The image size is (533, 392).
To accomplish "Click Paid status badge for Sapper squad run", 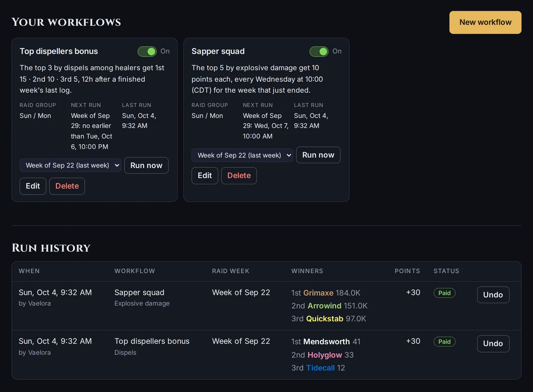I will pos(444,293).
